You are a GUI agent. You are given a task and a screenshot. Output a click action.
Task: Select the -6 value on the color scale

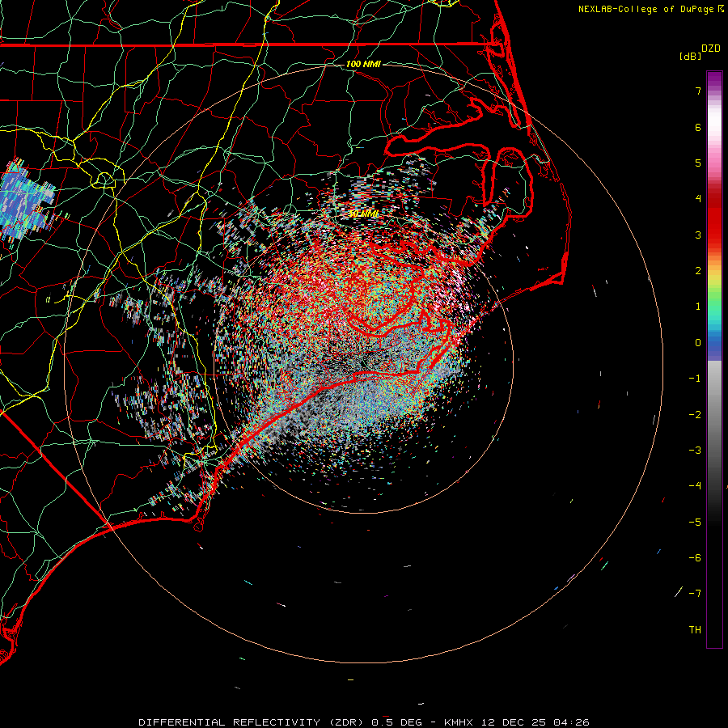(695, 558)
